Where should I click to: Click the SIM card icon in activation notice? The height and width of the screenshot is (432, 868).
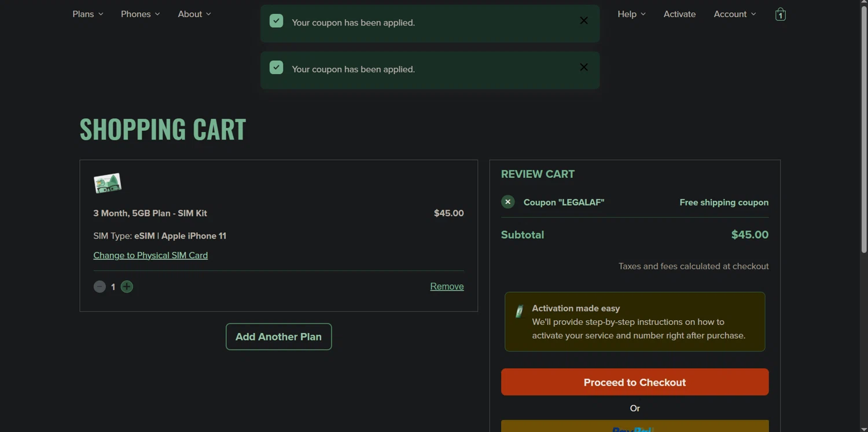pyautogui.click(x=519, y=311)
